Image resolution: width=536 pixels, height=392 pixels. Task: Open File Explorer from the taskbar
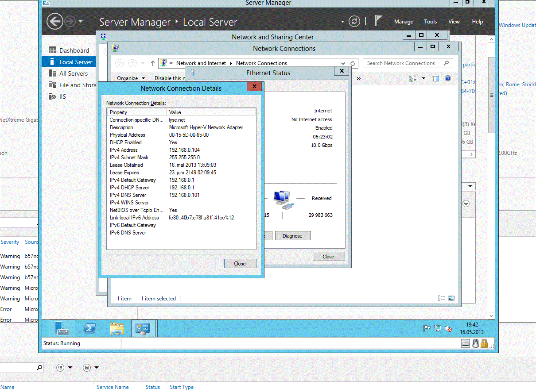coord(117,328)
